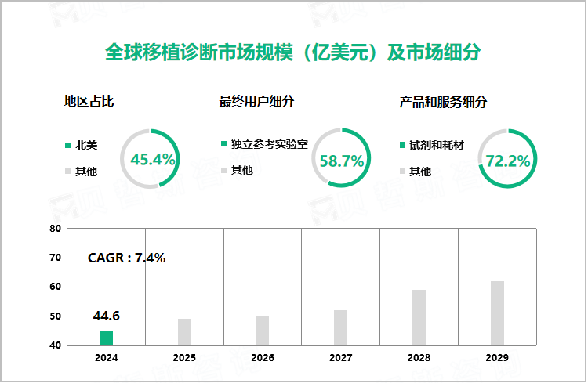The height and width of the screenshot is (383, 588).
Task: Click the 独立参考实验室 legend label
Action: pos(269,144)
